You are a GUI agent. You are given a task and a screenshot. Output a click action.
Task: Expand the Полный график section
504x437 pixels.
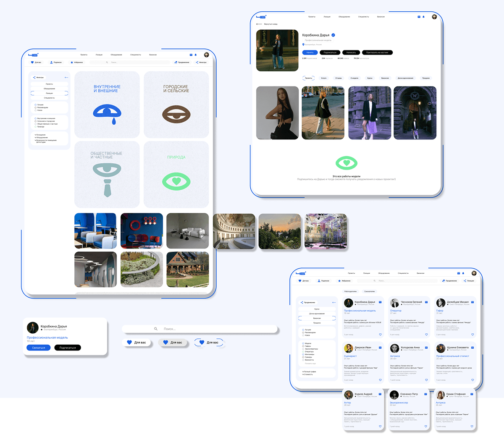pyautogui.click(x=303, y=372)
